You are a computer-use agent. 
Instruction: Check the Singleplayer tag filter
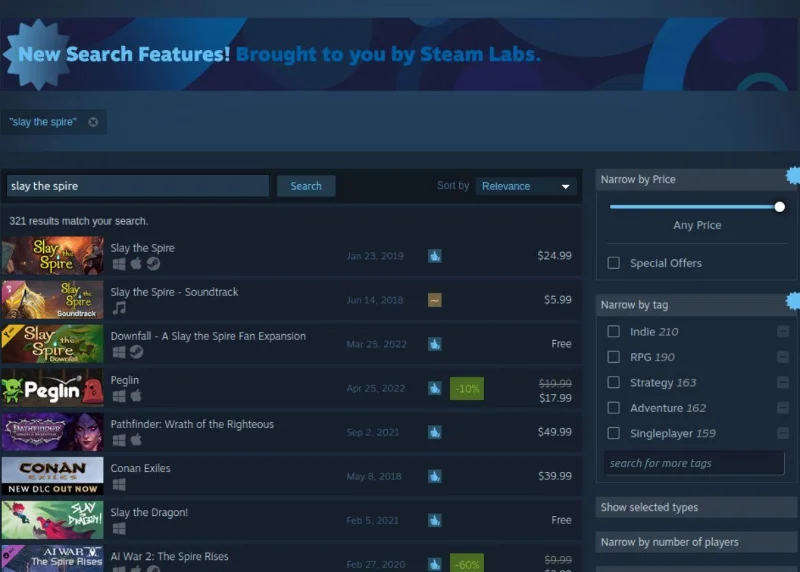point(613,433)
